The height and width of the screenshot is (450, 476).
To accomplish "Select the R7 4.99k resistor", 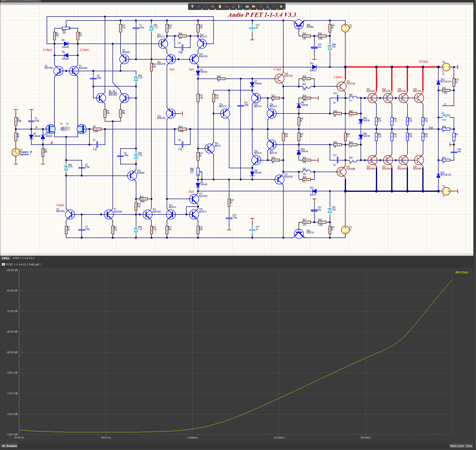I will click(x=97, y=129).
